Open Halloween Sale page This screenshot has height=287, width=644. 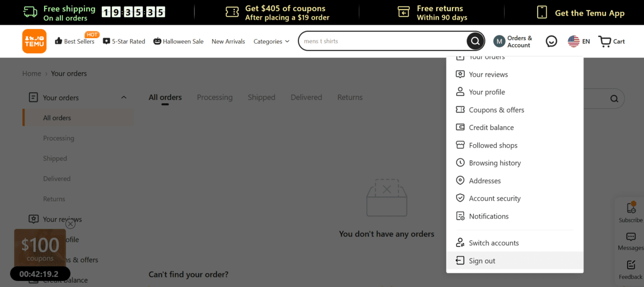pyautogui.click(x=179, y=41)
